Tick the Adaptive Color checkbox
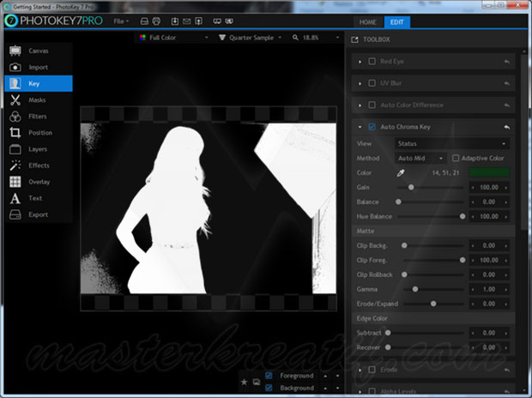Image resolution: width=532 pixels, height=398 pixels. point(456,158)
